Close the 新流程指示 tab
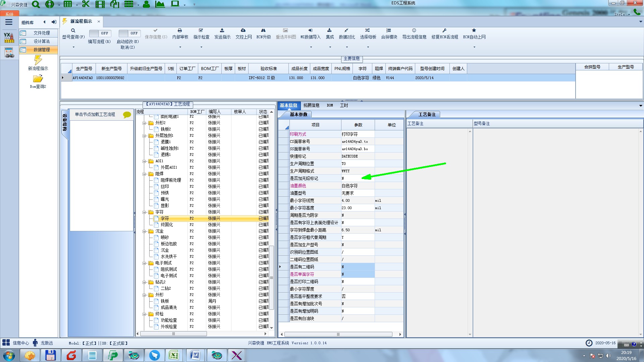 pos(99,21)
